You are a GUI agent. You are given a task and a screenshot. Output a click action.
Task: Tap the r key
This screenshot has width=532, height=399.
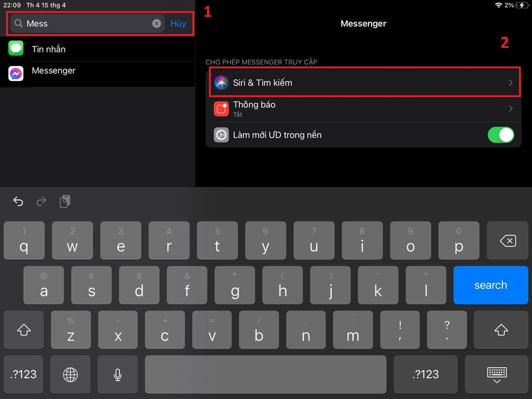pos(169,241)
